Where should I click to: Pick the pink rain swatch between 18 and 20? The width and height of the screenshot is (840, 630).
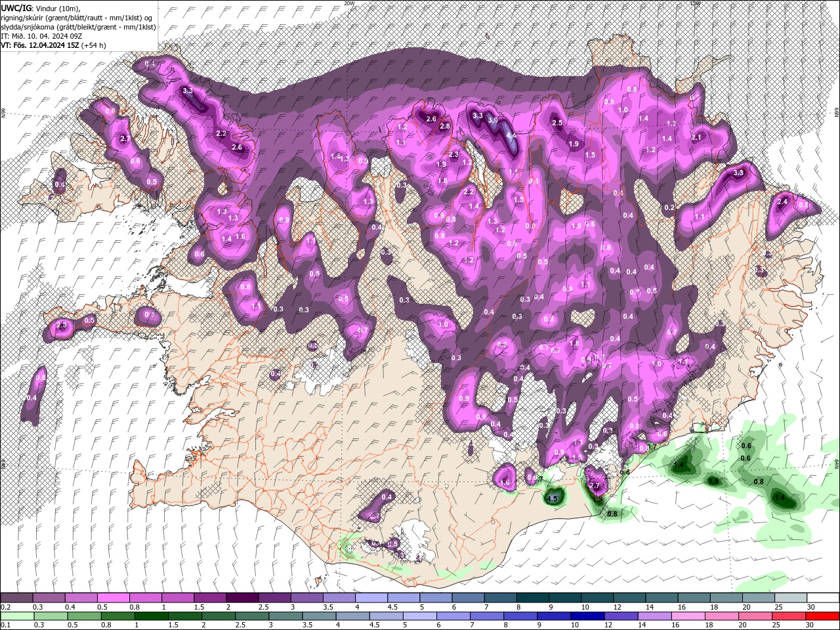pos(722,616)
